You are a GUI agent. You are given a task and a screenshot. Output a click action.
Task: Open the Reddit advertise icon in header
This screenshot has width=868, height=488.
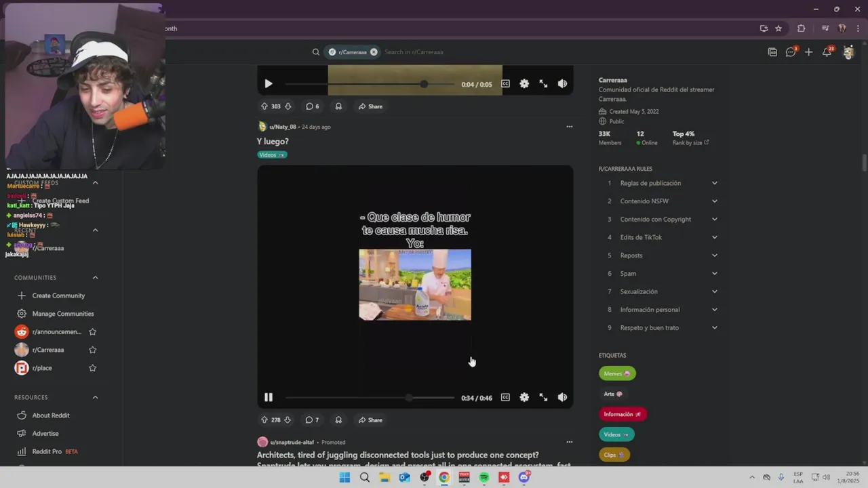coord(772,52)
